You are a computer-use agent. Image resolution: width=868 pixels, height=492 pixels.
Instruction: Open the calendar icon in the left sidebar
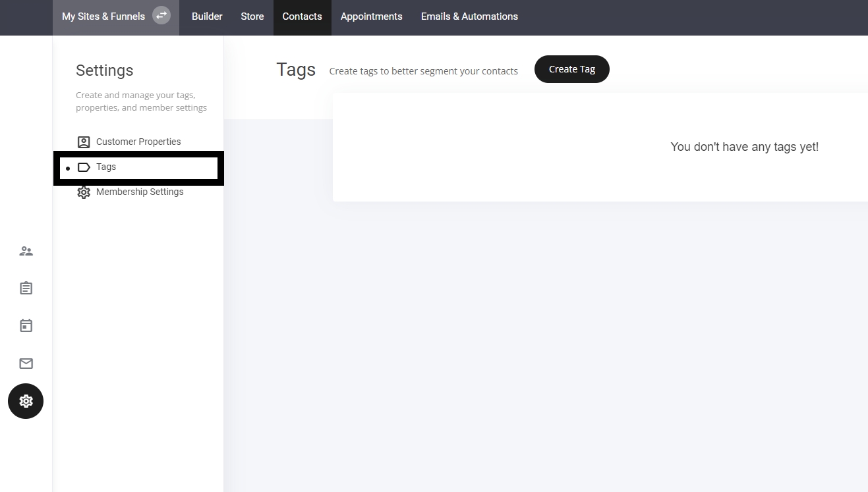tap(26, 325)
